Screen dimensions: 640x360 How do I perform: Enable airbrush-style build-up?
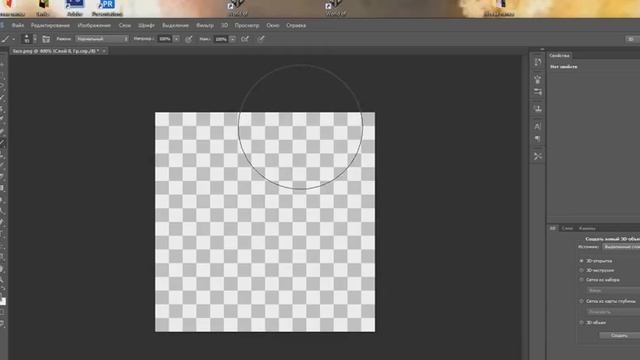[245, 39]
